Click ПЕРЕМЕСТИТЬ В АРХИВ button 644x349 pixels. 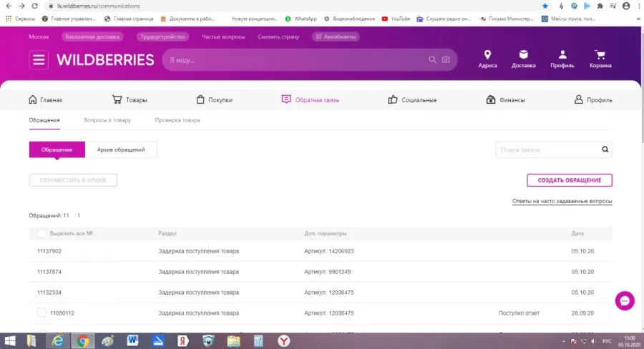coord(73,180)
